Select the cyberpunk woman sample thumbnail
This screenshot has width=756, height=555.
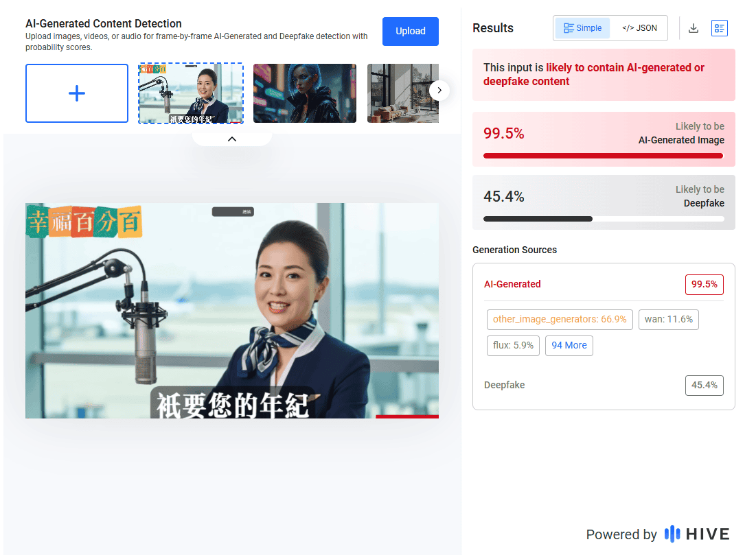(x=304, y=93)
